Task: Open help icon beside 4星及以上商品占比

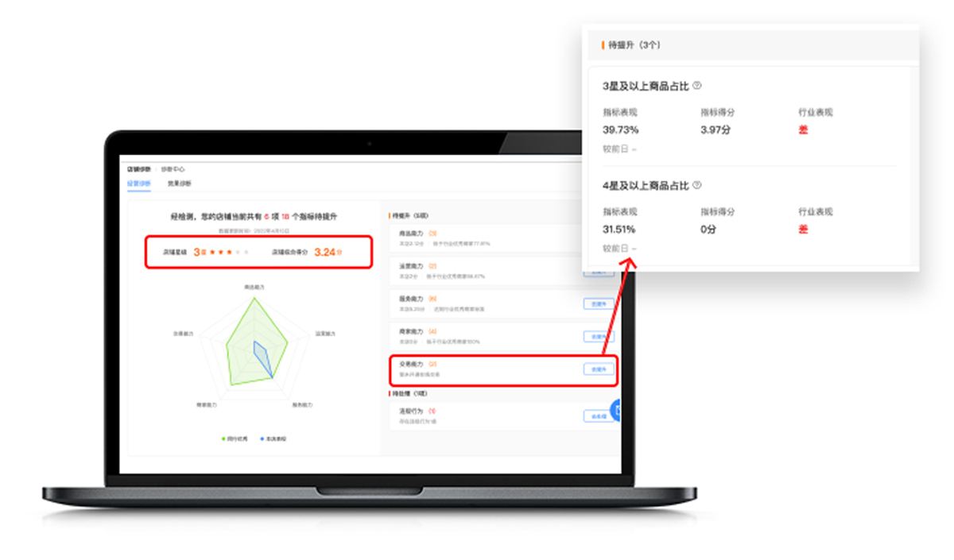Action: (697, 186)
